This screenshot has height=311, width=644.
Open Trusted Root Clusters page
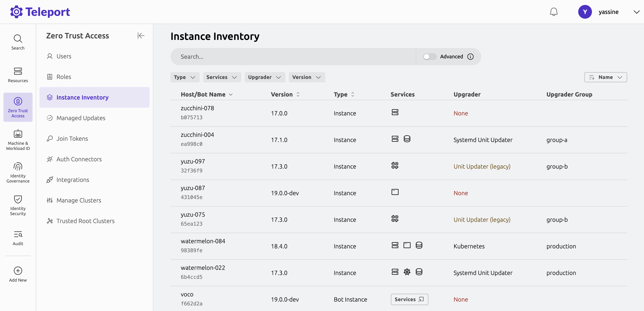click(85, 221)
